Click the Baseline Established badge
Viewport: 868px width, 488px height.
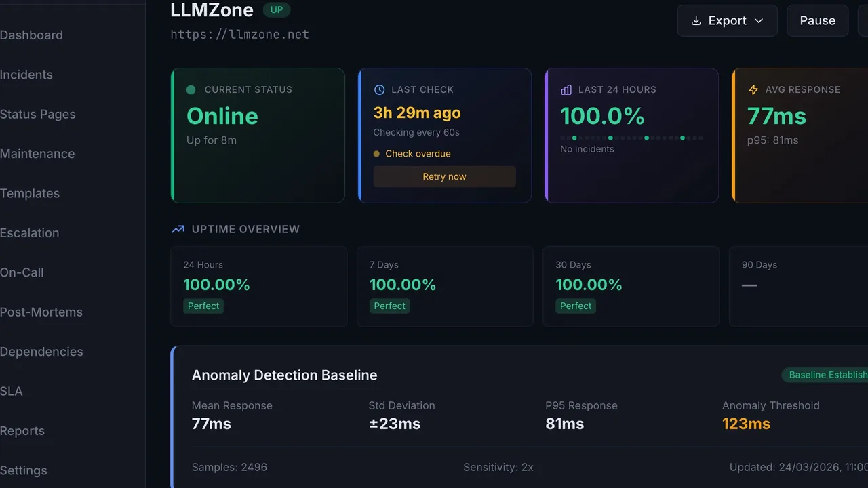tap(825, 375)
